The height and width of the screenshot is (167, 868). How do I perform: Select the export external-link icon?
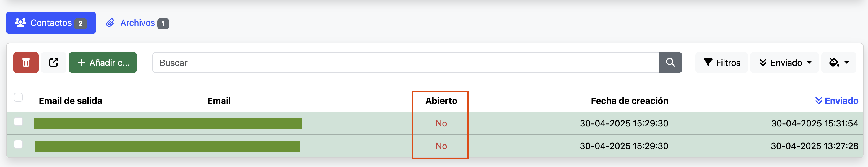tap(54, 62)
